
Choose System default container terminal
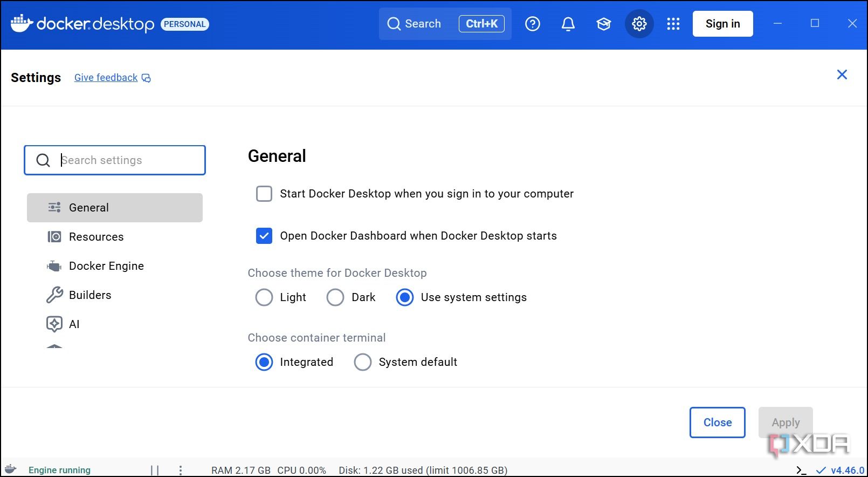coord(362,362)
